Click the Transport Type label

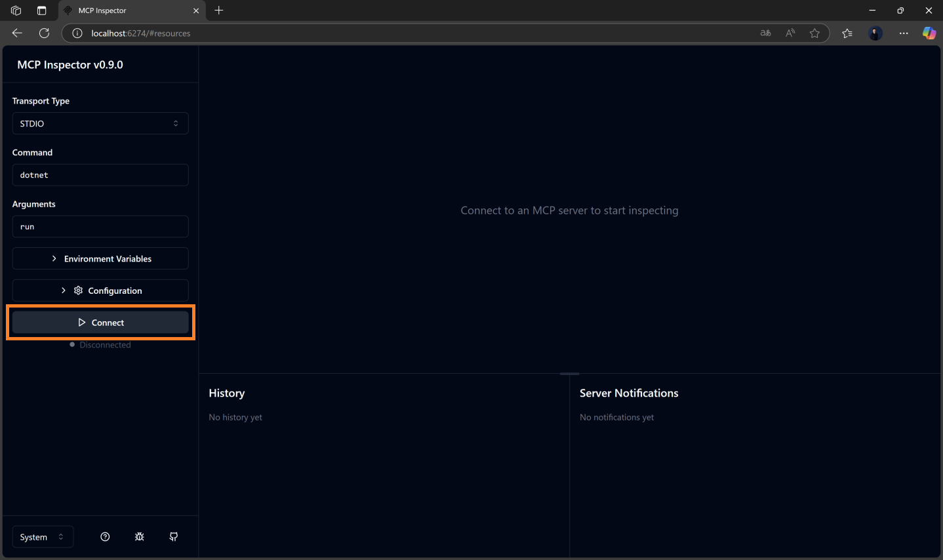point(41,101)
